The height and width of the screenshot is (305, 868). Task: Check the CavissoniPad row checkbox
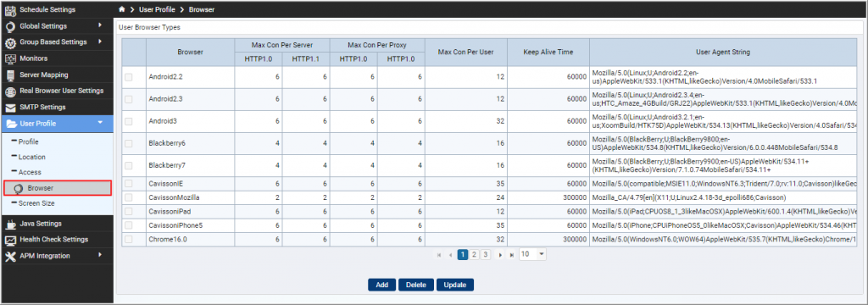129,212
